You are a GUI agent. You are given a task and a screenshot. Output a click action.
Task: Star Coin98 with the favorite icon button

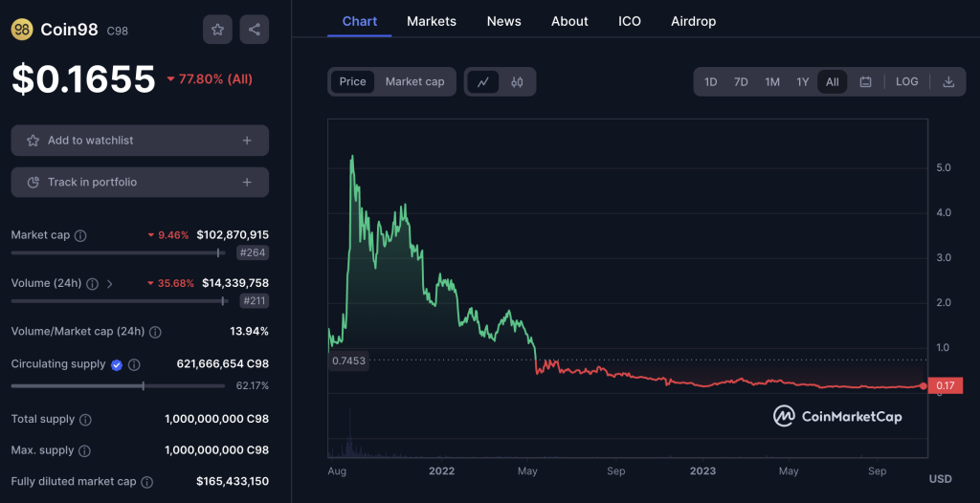click(x=217, y=30)
